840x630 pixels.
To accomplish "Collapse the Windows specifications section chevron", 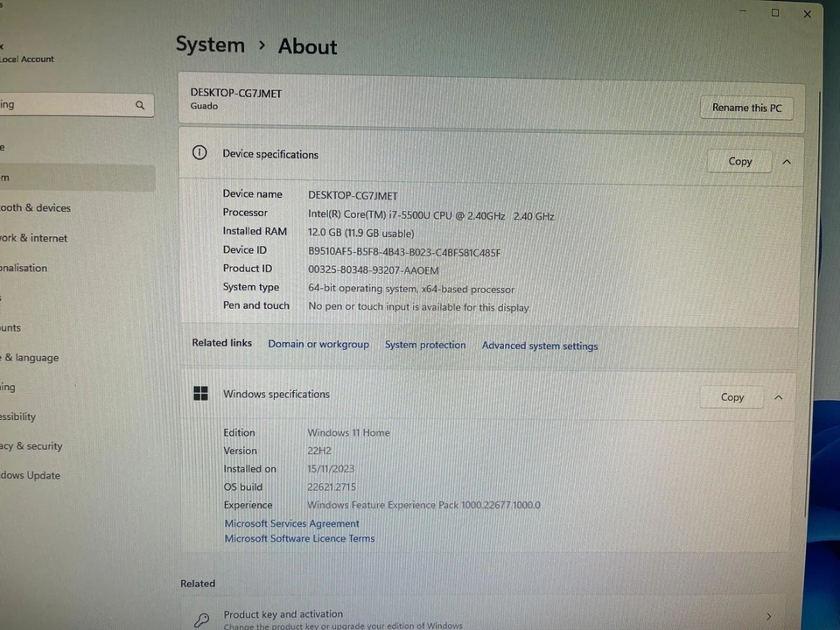I will (778, 396).
